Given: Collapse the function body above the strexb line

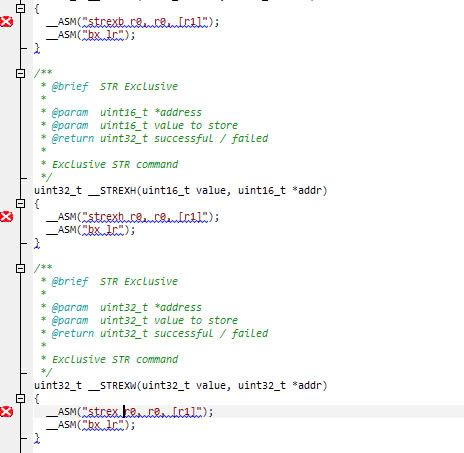Looking at the screenshot, I should [20, 8].
